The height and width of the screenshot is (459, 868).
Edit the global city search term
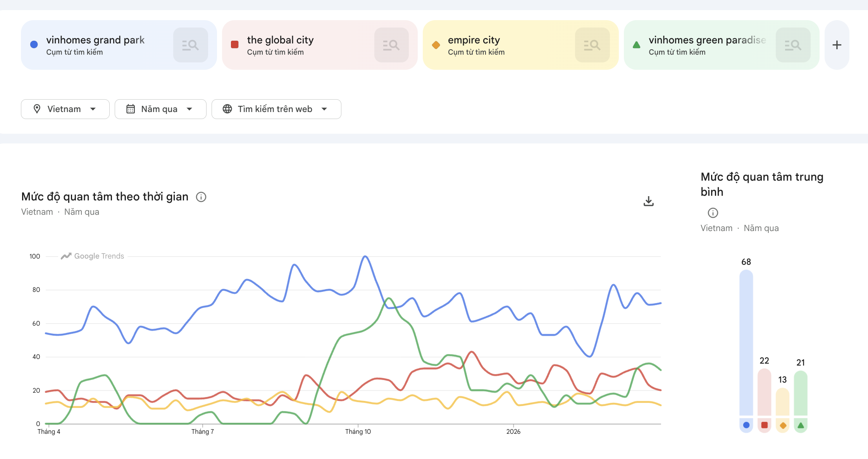[280, 40]
